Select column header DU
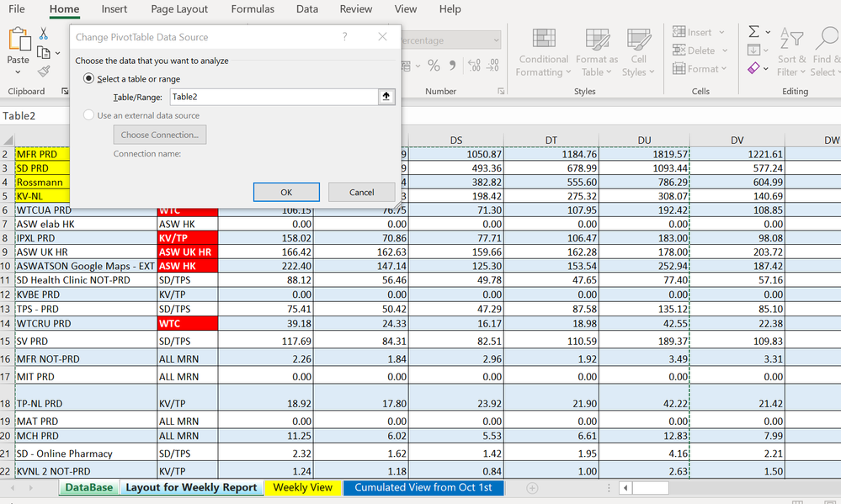 (644, 140)
